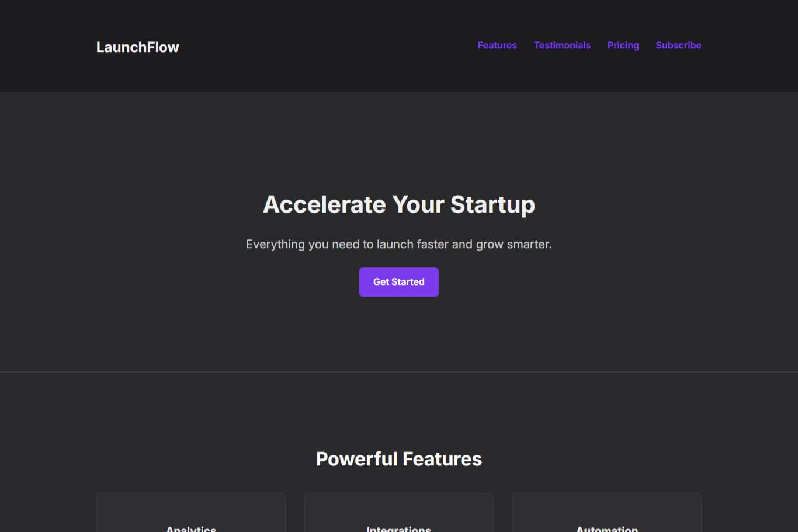798x532 pixels.
Task: Click the word Startup in the hero headline
Action: pos(492,205)
